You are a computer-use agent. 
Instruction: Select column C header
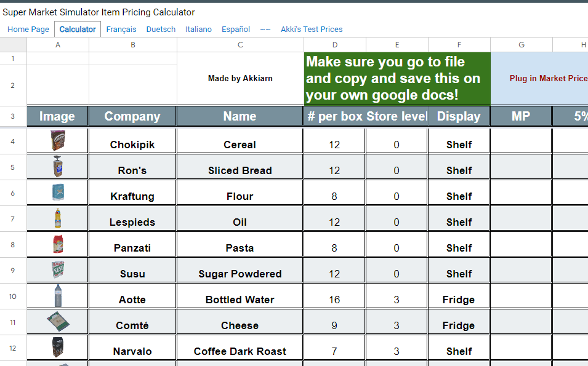[x=240, y=45]
